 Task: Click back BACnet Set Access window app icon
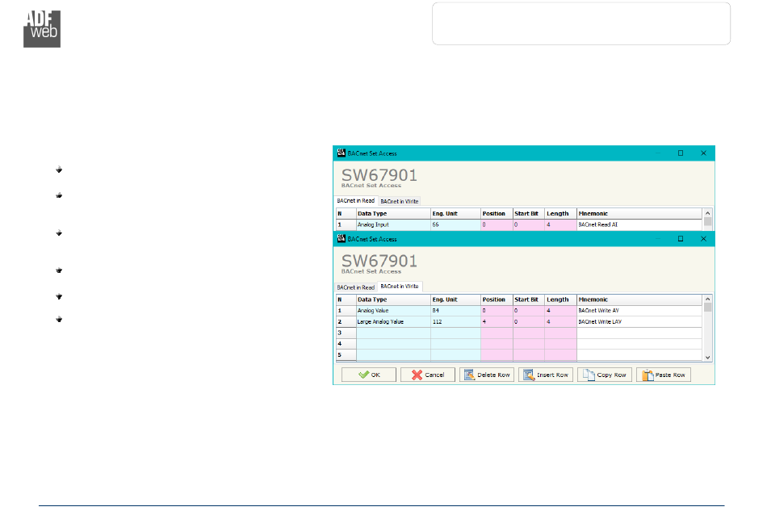click(341, 153)
